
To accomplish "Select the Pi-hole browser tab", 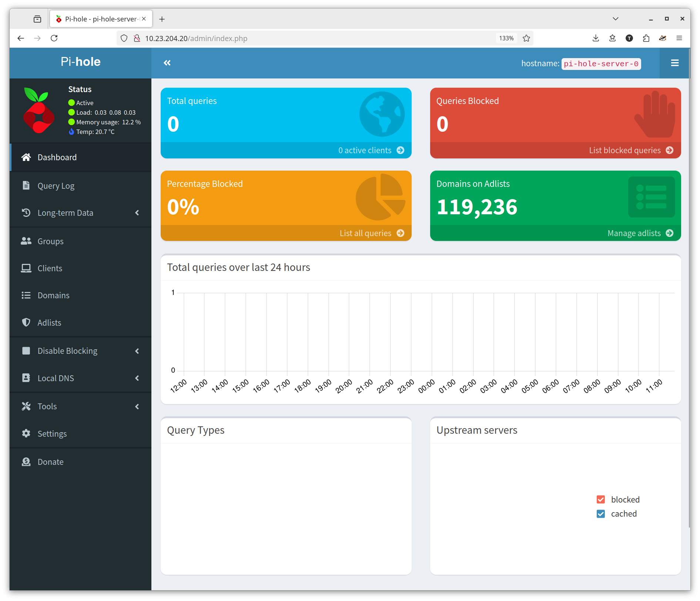I will coord(101,19).
